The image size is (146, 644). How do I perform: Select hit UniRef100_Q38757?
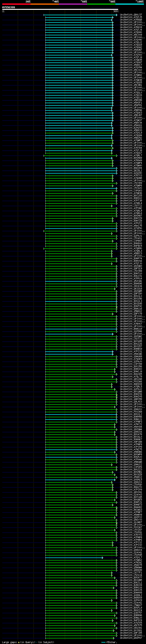click(x=131, y=613)
